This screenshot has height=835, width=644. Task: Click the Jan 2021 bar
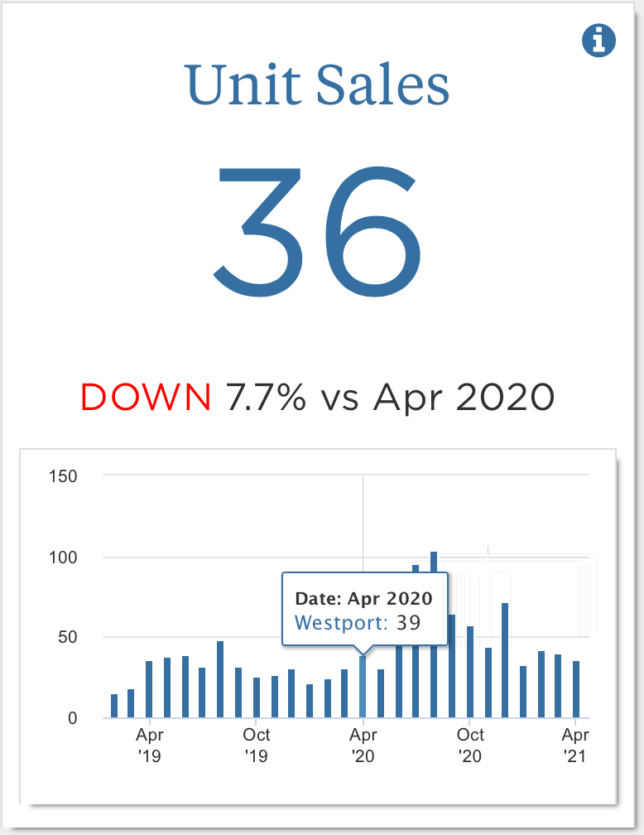coord(523,692)
